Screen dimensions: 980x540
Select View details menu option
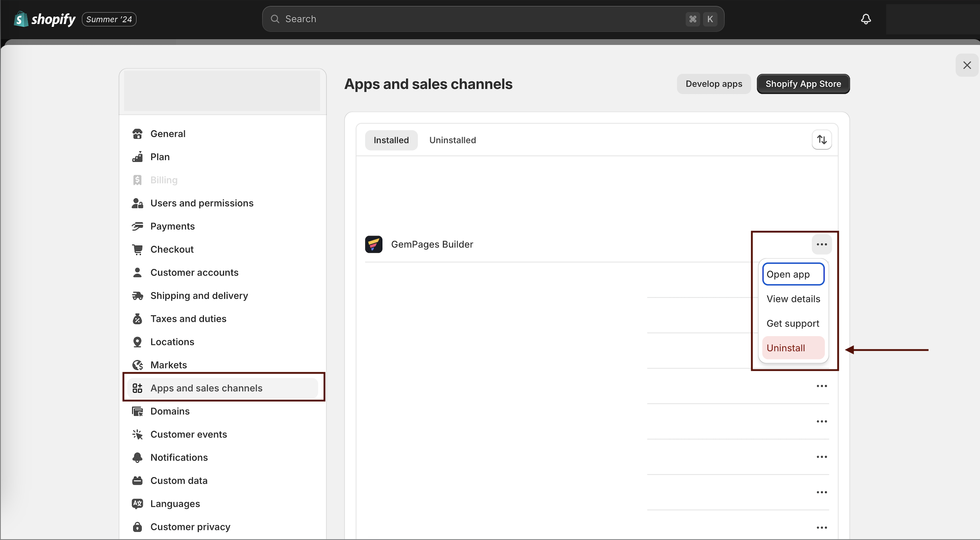pyautogui.click(x=793, y=299)
